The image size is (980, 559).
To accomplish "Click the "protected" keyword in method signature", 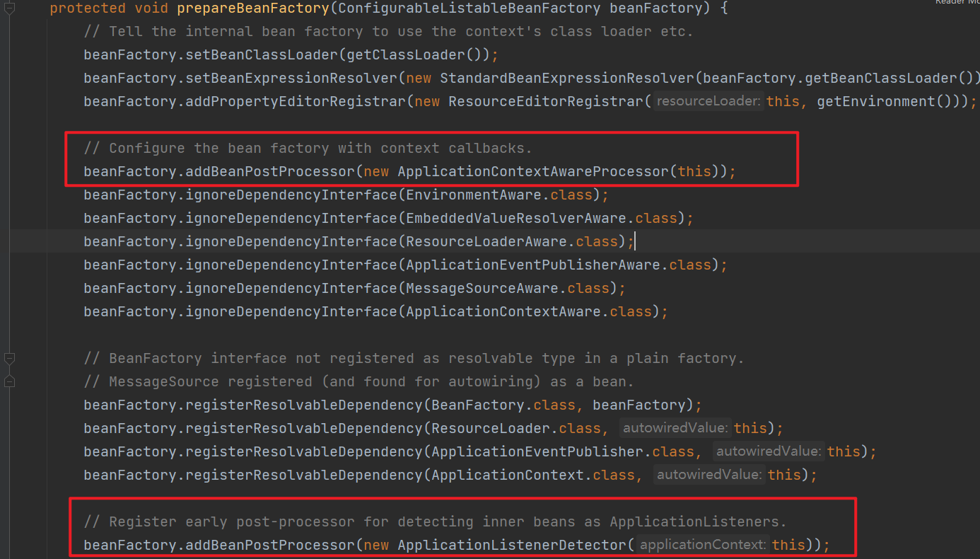I will tap(88, 8).
